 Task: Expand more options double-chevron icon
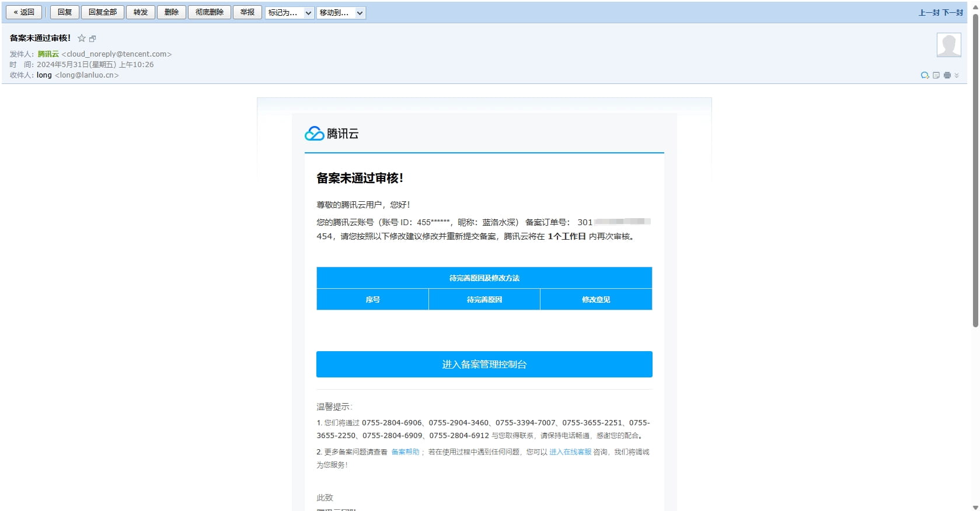pyautogui.click(x=957, y=75)
